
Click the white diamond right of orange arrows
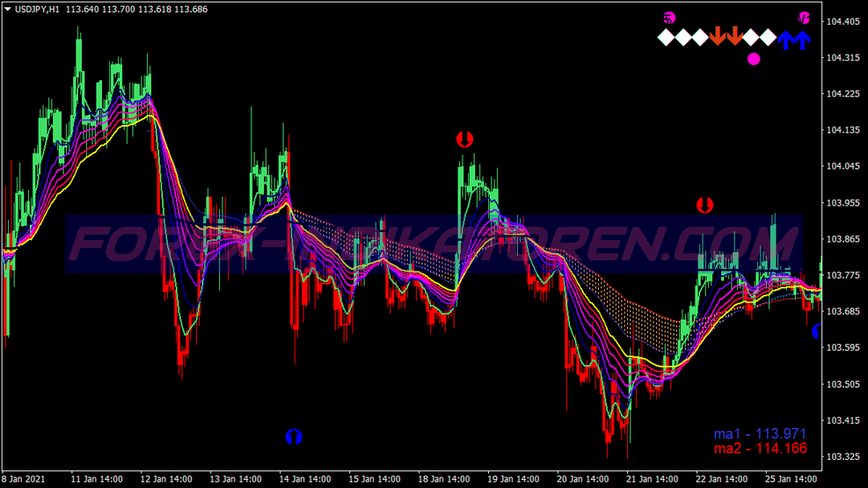tap(752, 37)
